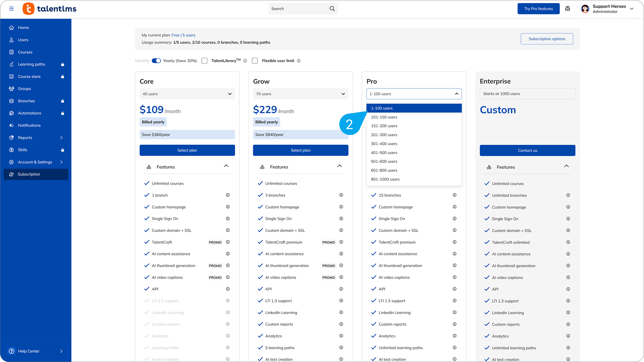This screenshot has width=644, height=362.
Task: Collapse the Enterprise Features section
Action: point(567,167)
